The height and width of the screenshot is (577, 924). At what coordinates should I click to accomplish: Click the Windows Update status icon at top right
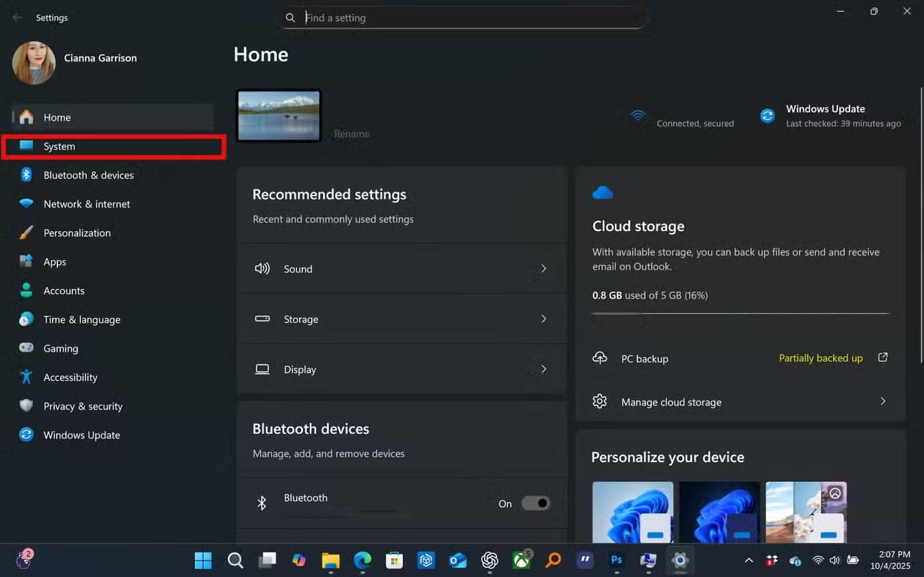click(767, 116)
